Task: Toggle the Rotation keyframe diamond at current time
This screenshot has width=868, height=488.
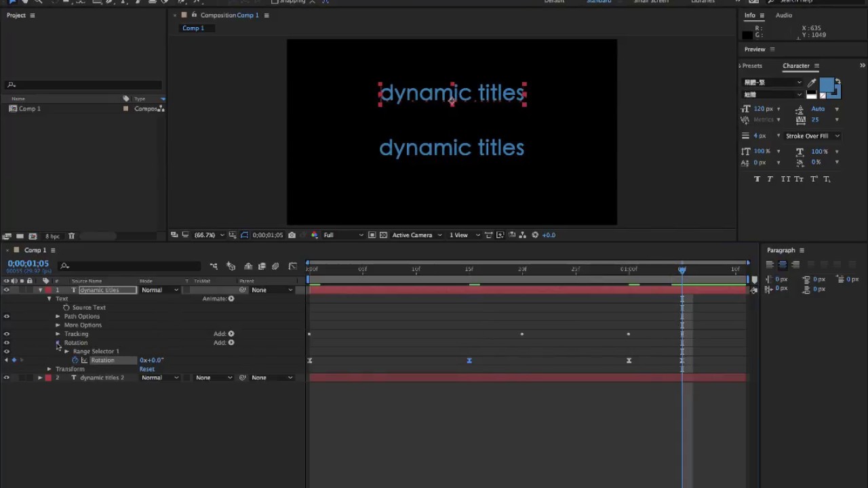Action: (x=14, y=361)
